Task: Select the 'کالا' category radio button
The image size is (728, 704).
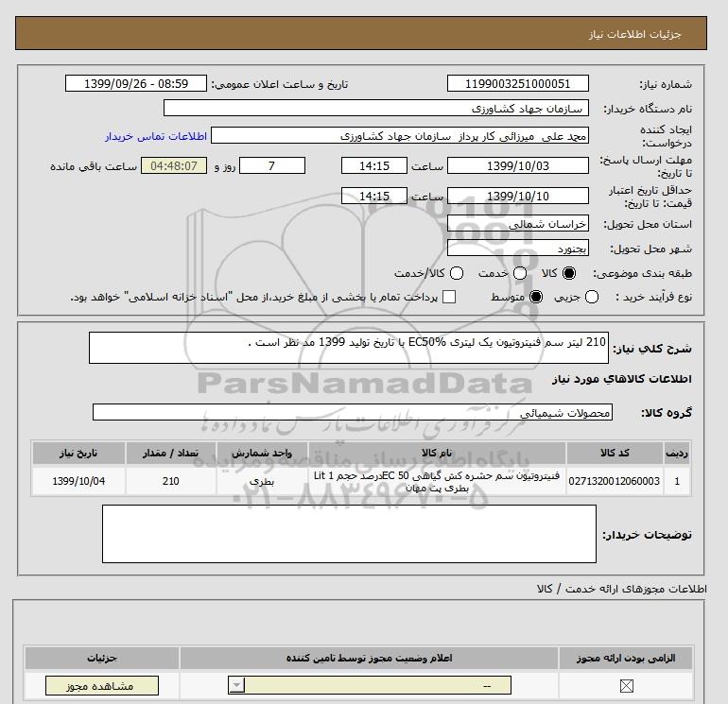Action: (569, 273)
